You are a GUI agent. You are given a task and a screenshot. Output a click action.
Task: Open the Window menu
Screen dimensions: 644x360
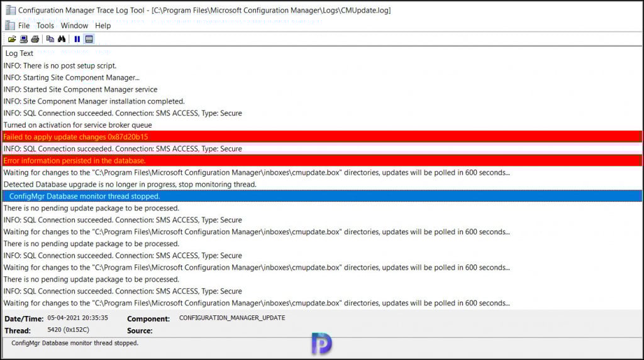(x=74, y=26)
